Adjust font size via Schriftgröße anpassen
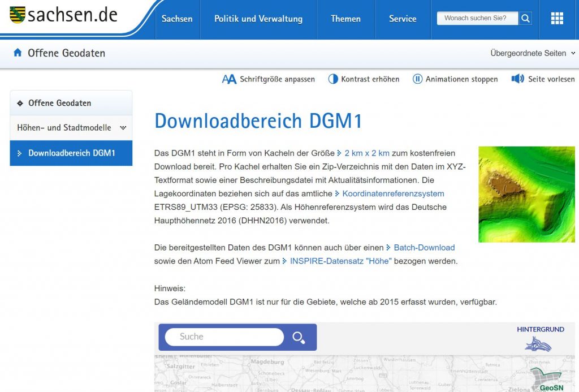Image resolution: width=579 pixels, height=392 pixels. coord(269,79)
